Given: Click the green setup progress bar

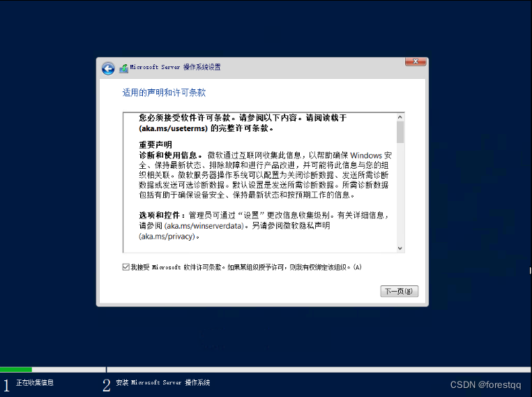Looking at the screenshot, I should (16, 370).
